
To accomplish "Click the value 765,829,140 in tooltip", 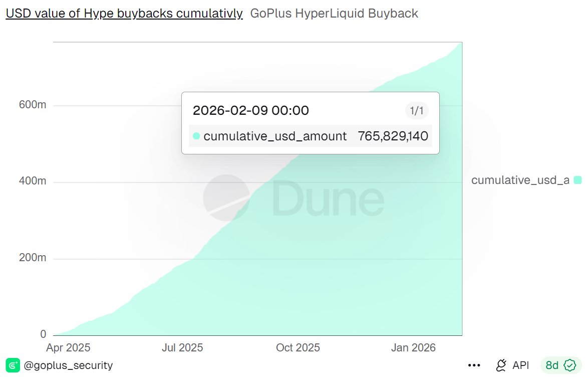I will click(393, 136).
